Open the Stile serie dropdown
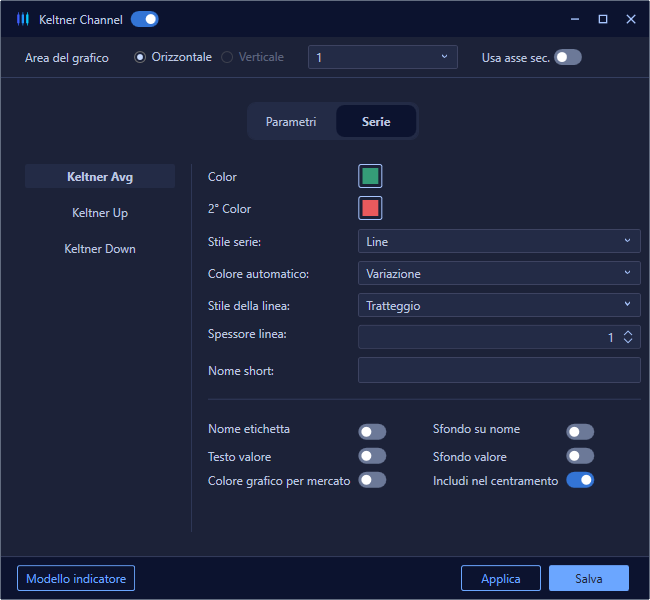Image resolution: width=650 pixels, height=600 pixels. coord(499,241)
